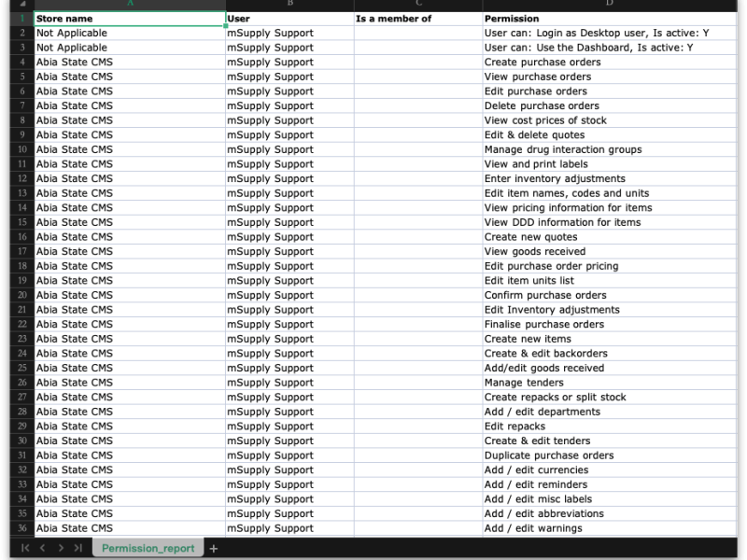Select 'Add / edit reminders' cell
Image resolution: width=747 pixels, height=560 pixels.
pos(610,484)
